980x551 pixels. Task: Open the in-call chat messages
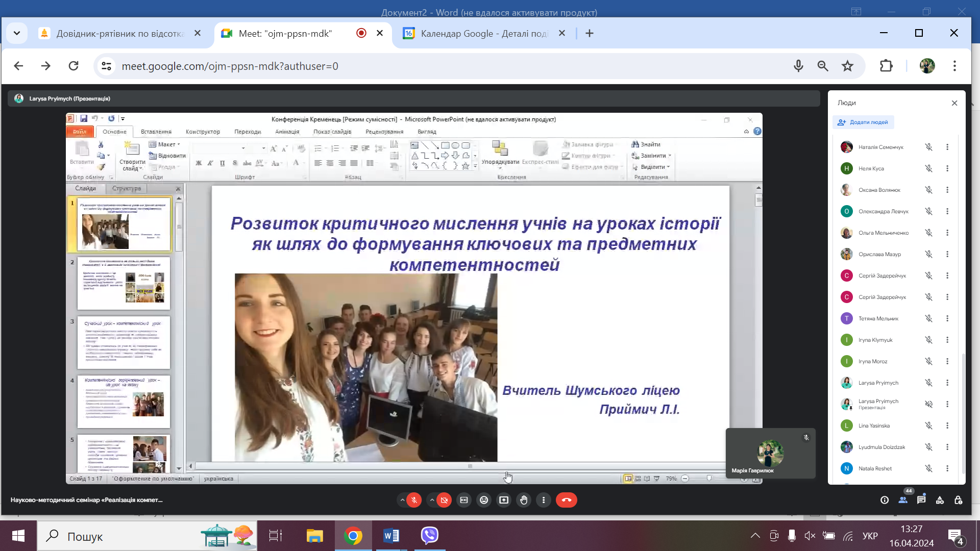[x=921, y=500]
